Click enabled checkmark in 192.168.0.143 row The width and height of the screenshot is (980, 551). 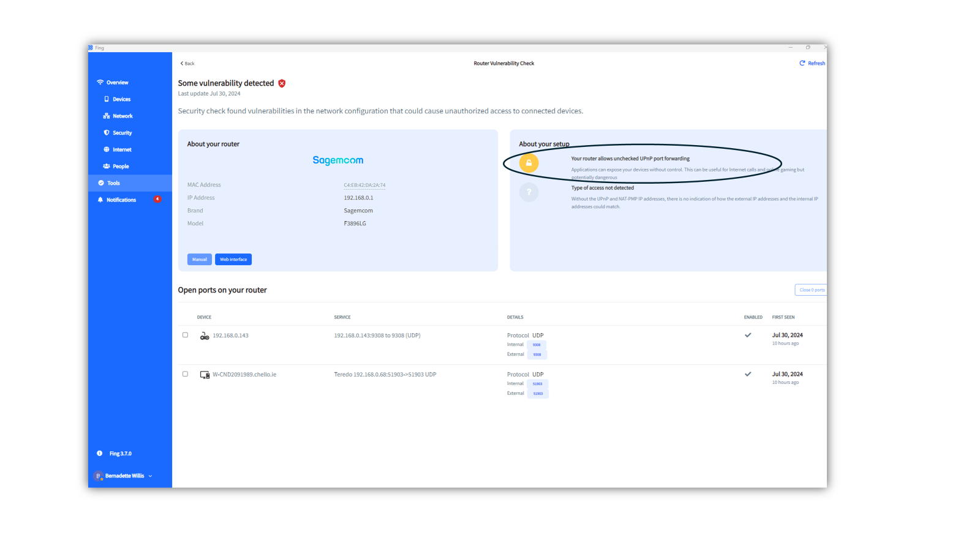(x=748, y=335)
